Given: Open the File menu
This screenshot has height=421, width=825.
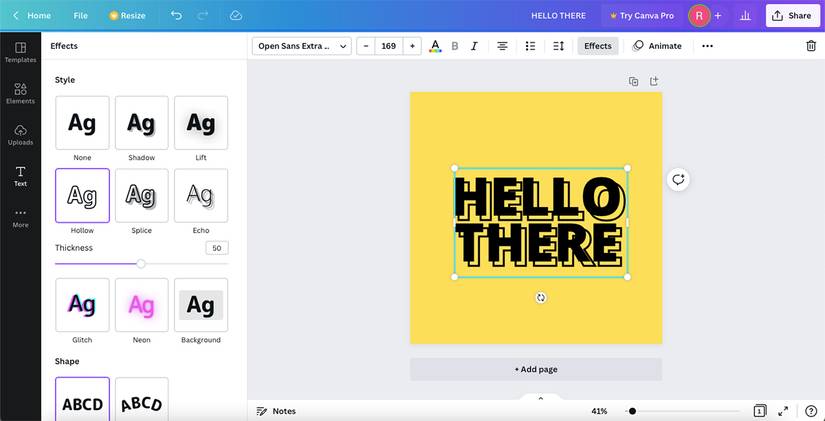Looking at the screenshot, I should pyautogui.click(x=80, y=16).
